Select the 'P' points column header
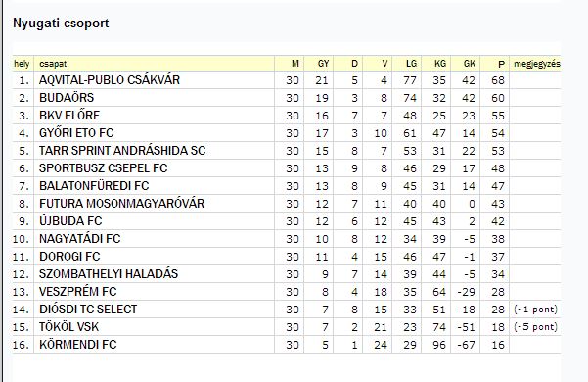 (501, 64)
